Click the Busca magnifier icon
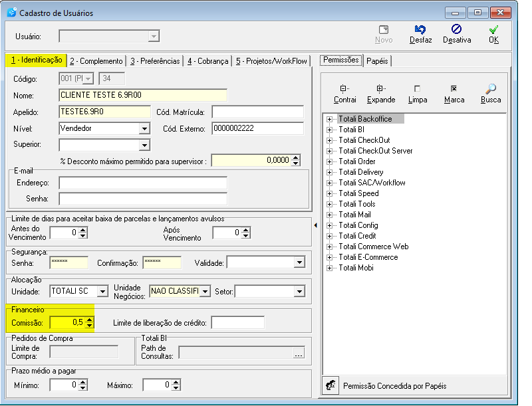 [x=491, y=89]
